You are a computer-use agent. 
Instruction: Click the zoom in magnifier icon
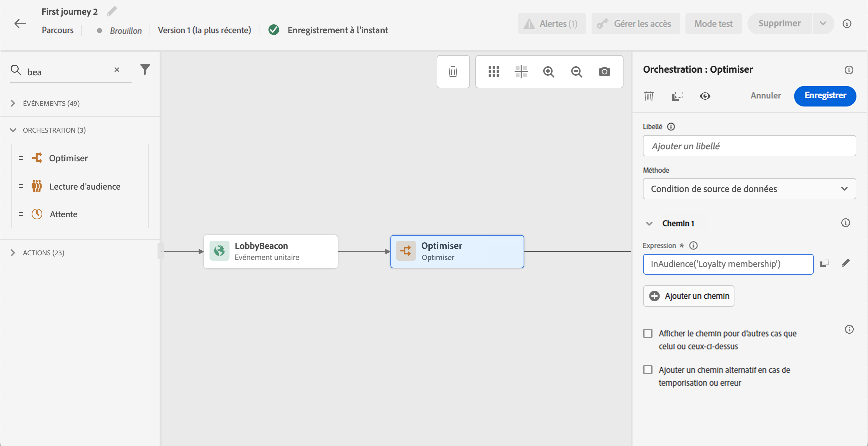549,71
